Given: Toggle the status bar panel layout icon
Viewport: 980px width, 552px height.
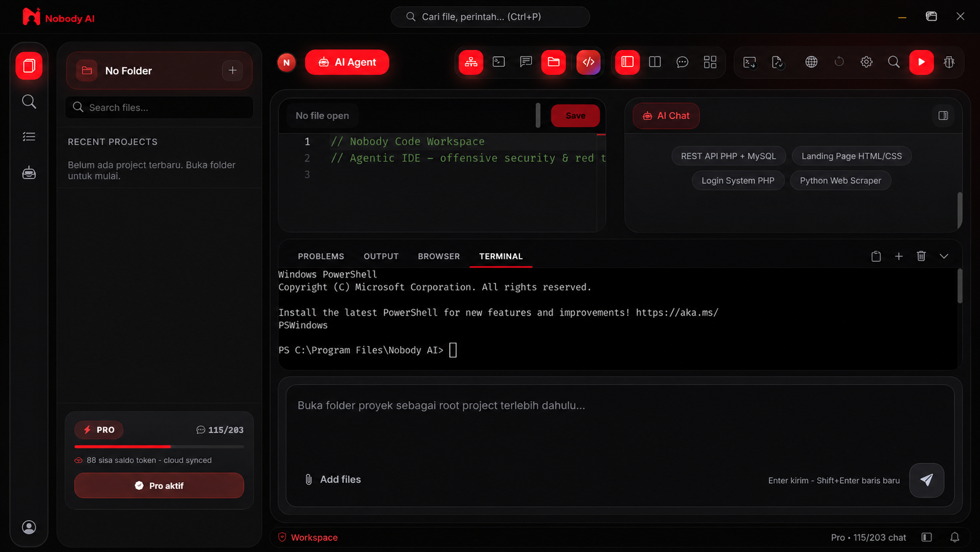Looking at the screenshot, I should click(927, 537).
